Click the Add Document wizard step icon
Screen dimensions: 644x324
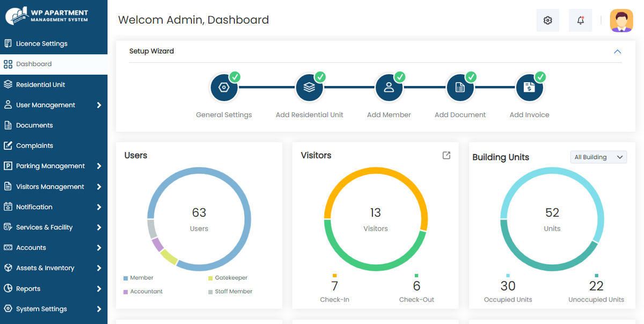(460, 88)
